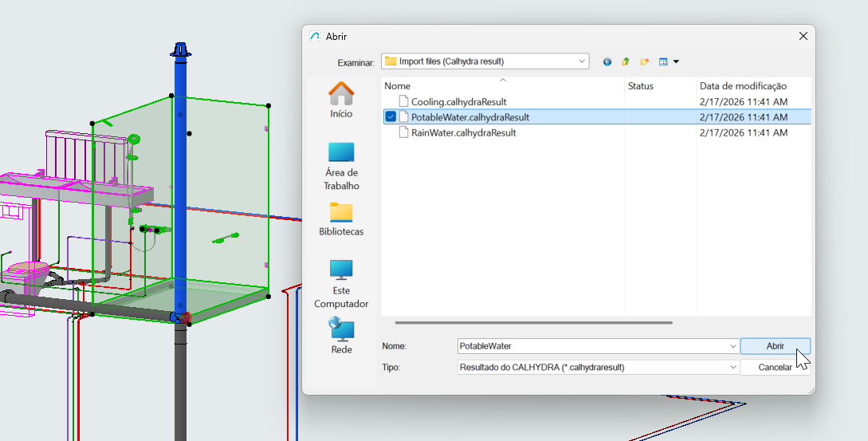The height and width of the screenshot is (441, 868).
Task: Open Este Computador location
Action: [341, 284]
